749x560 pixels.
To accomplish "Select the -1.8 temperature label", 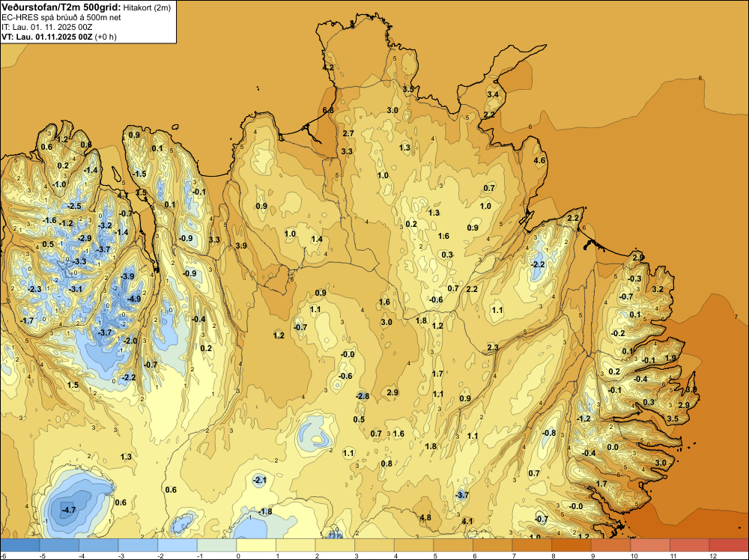I will pos(265,512).
